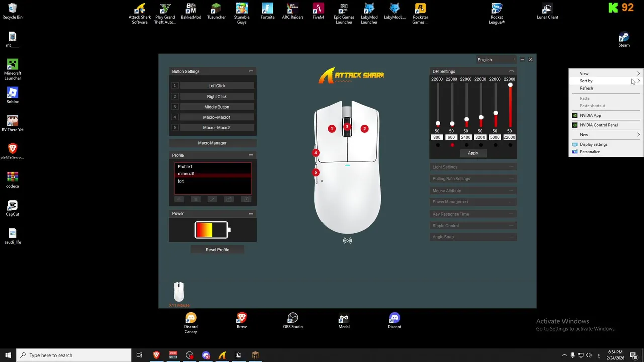The height and width of the screenshot is (362, 644).
Task: Choose NVIDIA Control Panel in context menu
Action: pos(606,125)
